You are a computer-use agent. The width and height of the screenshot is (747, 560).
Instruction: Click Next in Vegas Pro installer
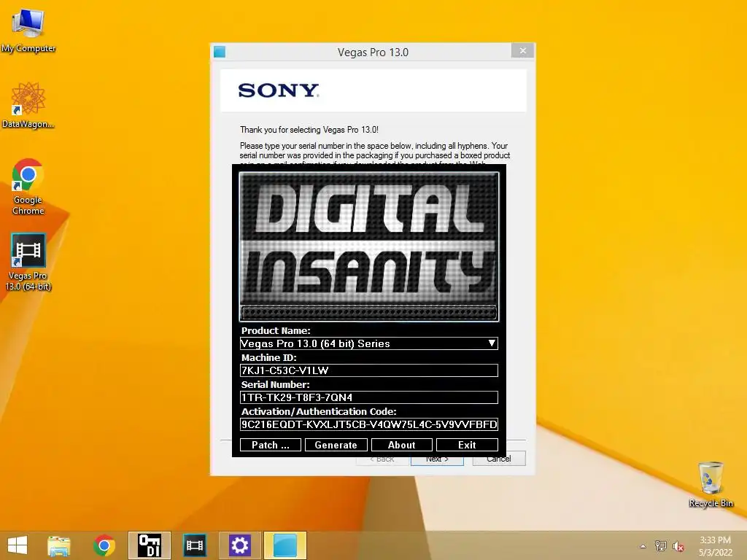(x=437, y=459)
